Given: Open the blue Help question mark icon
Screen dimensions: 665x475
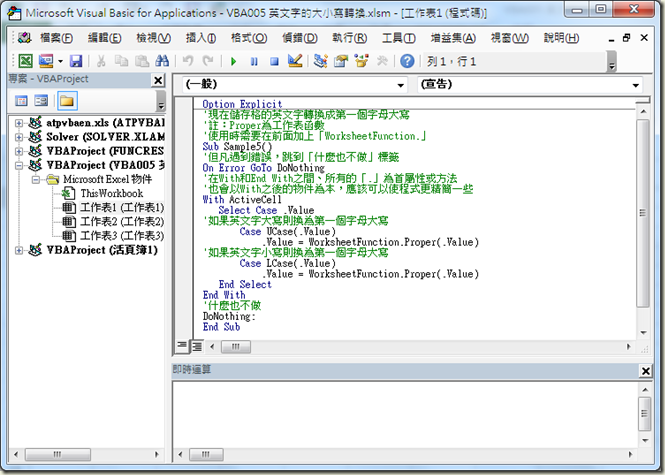Looking at the screenshot, I should point(407,61).
